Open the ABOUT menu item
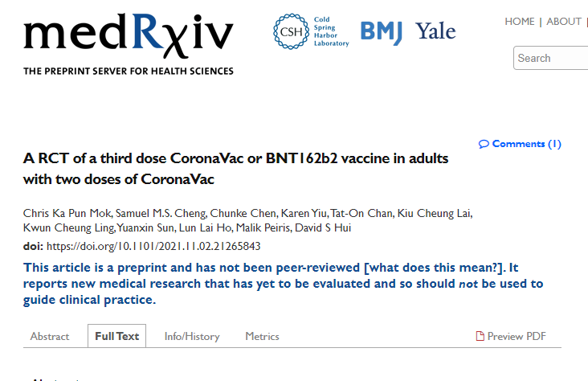This screenshot has width=588, height=381. pos(564,22)
